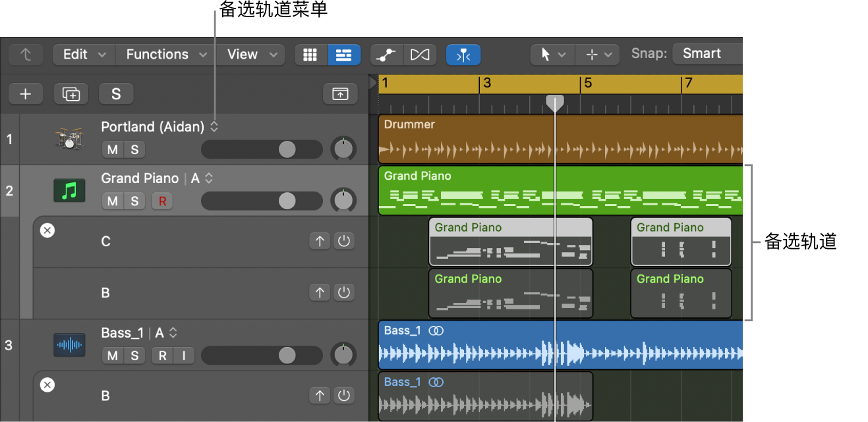868x422 pixels.
Task: Toggle power on Bass_1 alternative B
Action: (343, 396)
